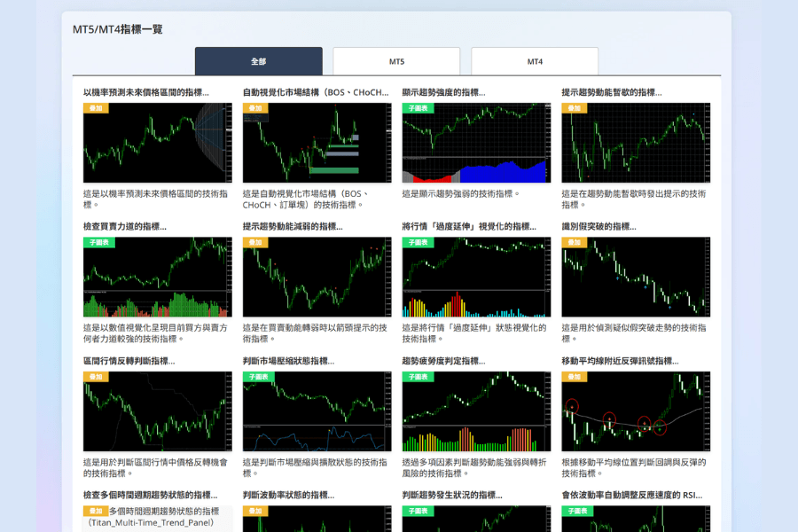
Task: Click the 疊加 badge on 識別假突破 thumbnail
Action: [574, 242]
